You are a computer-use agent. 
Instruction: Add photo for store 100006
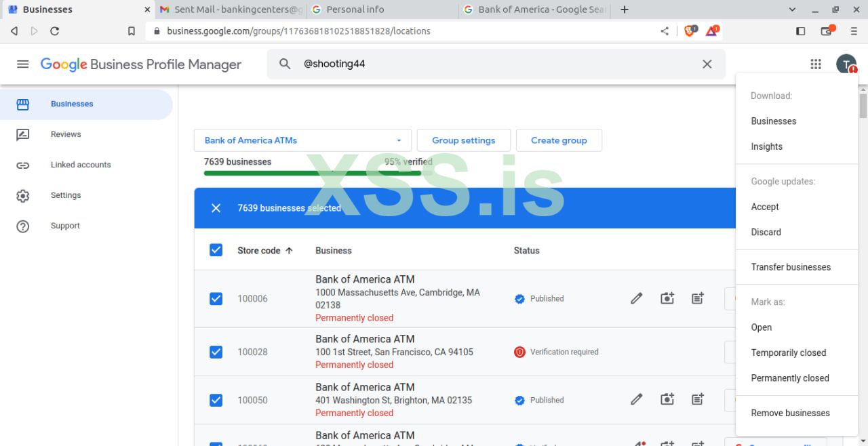pyautogui.click(x=667, y=298)
